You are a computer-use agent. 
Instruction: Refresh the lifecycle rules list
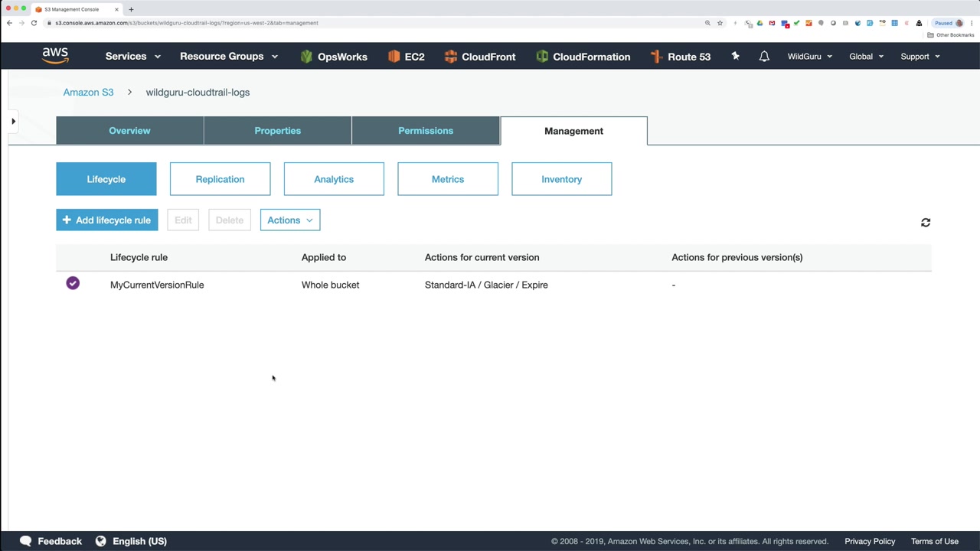pos(926,223)
